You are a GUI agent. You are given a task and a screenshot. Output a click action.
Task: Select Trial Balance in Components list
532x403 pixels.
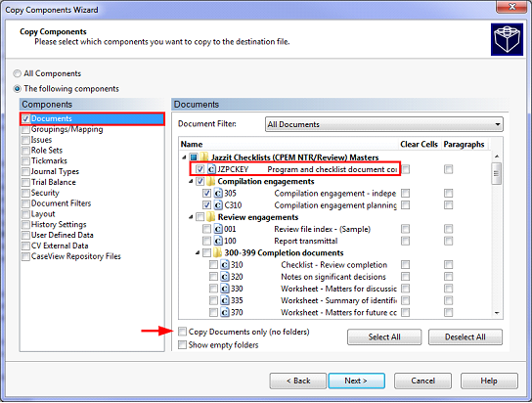tap(53, 182)
